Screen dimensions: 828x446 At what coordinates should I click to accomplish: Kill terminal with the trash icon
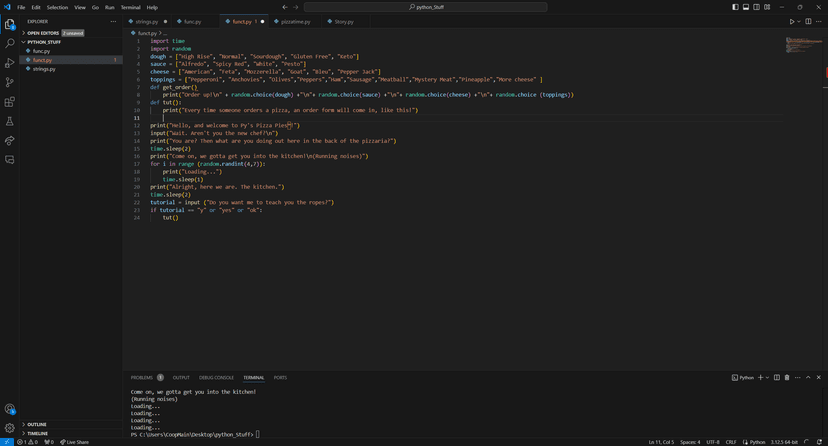point(787,377)
